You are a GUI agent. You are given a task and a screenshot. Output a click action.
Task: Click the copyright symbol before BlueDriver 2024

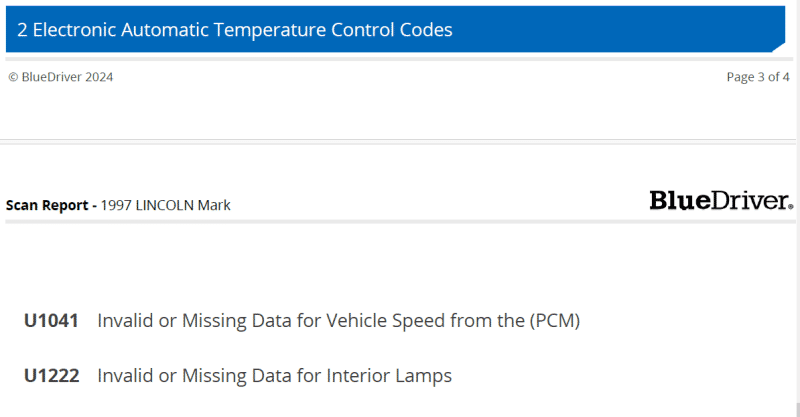point(13,77)
